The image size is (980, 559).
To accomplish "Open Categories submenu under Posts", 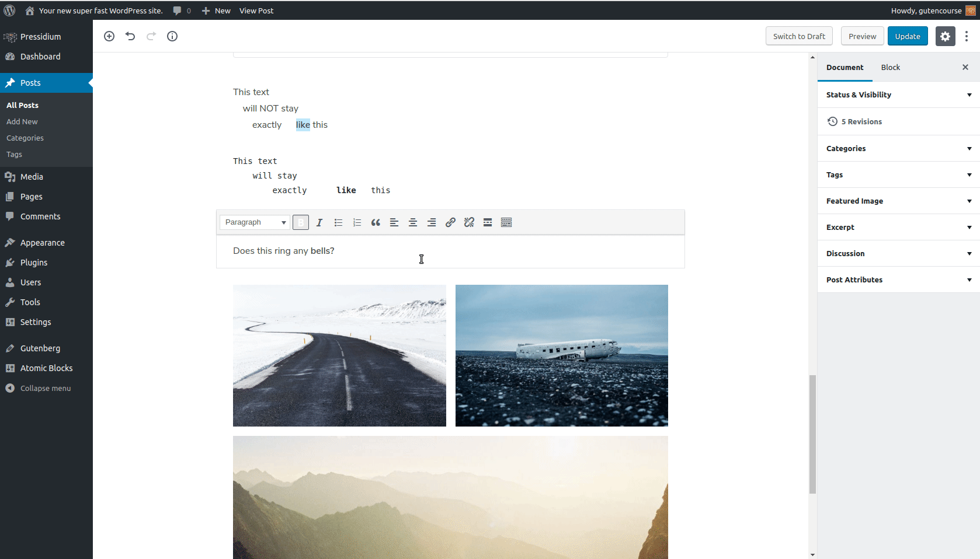I will (x=25, y=138).
